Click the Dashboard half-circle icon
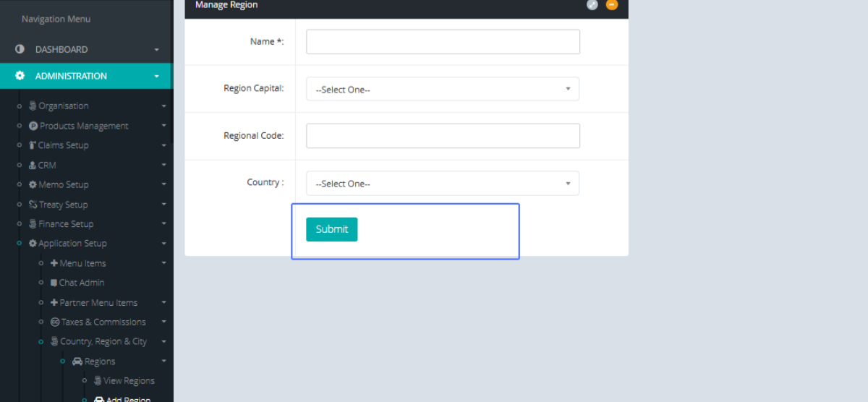Viewport: 868px width, 402px height. click(x=20, y=49)
